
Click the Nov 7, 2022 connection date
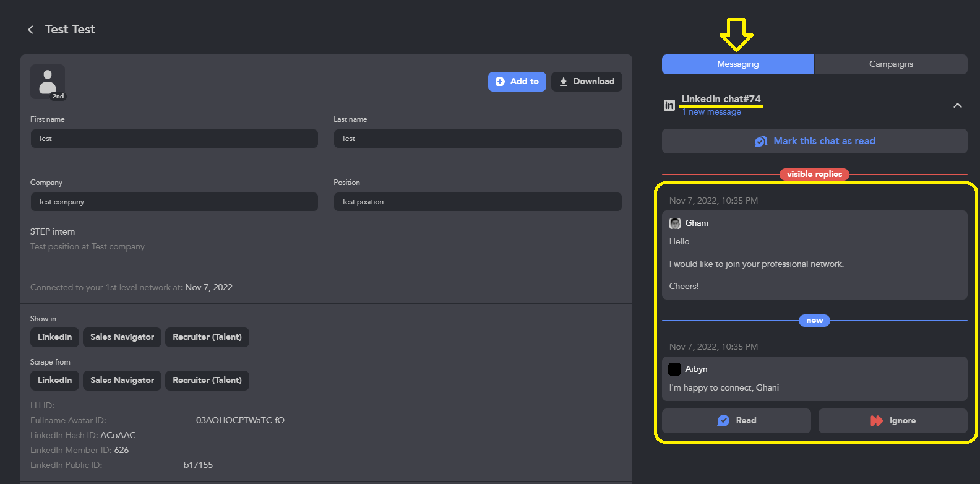coord(208,287)
